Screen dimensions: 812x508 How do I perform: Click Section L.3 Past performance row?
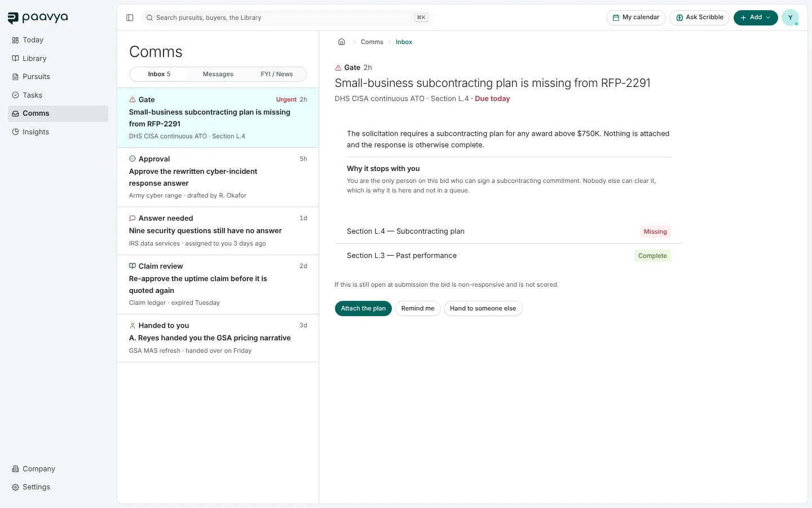509,256
